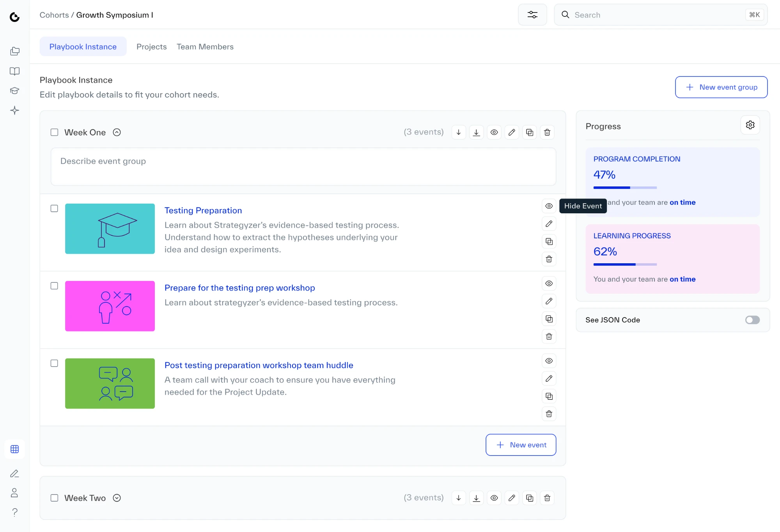Move Week One group down
The height and width of the screenshot is (532, 780).
459,132
